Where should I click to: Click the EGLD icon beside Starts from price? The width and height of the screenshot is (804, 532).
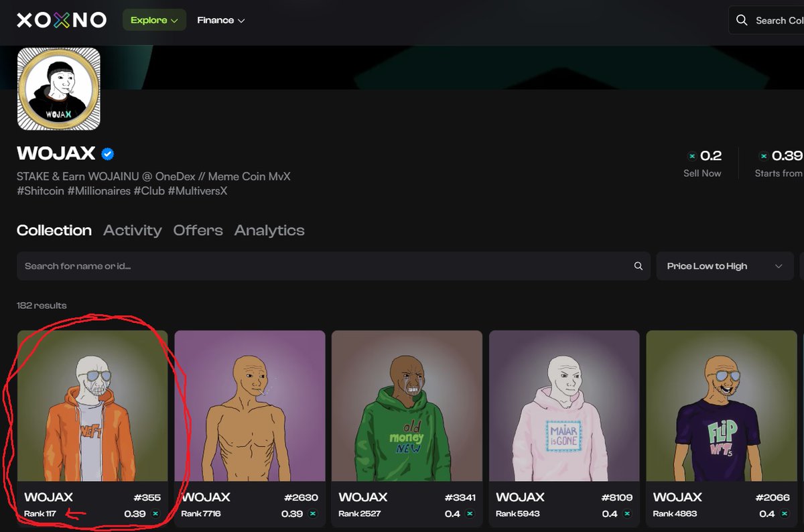[764, 156]
